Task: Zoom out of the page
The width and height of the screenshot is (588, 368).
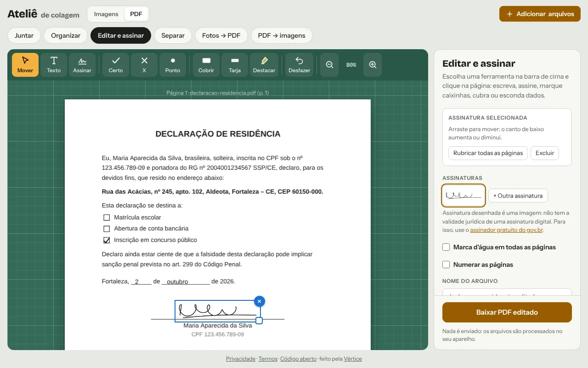Action: (x=329, y=65)
